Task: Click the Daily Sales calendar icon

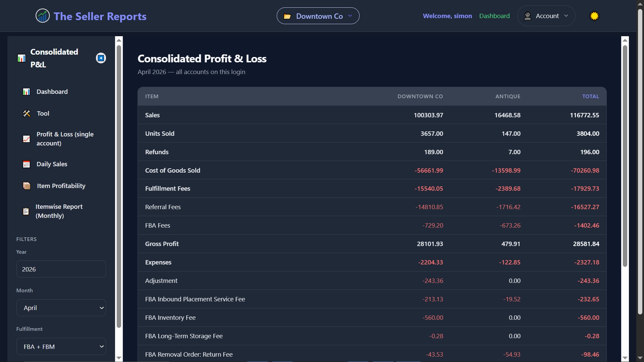Action: click(x=26, y=164)
